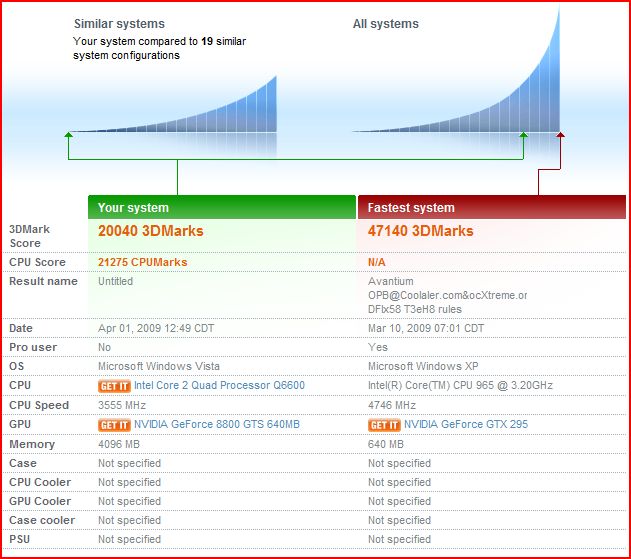The width and height of the screenshot is (631, 559).
Task: Click the 640 MB memory value
Action: point(386,444)
